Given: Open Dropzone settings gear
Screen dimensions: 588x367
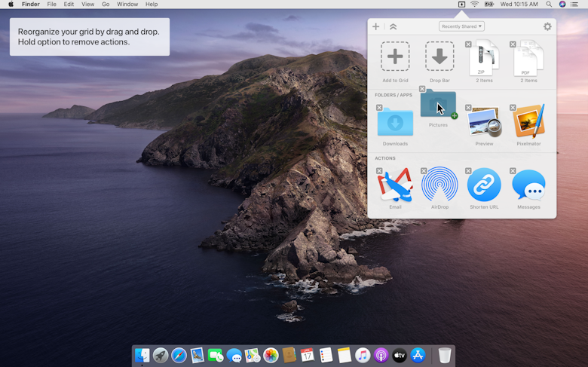Looking at the screenshot, I should [x=547, y=26].
